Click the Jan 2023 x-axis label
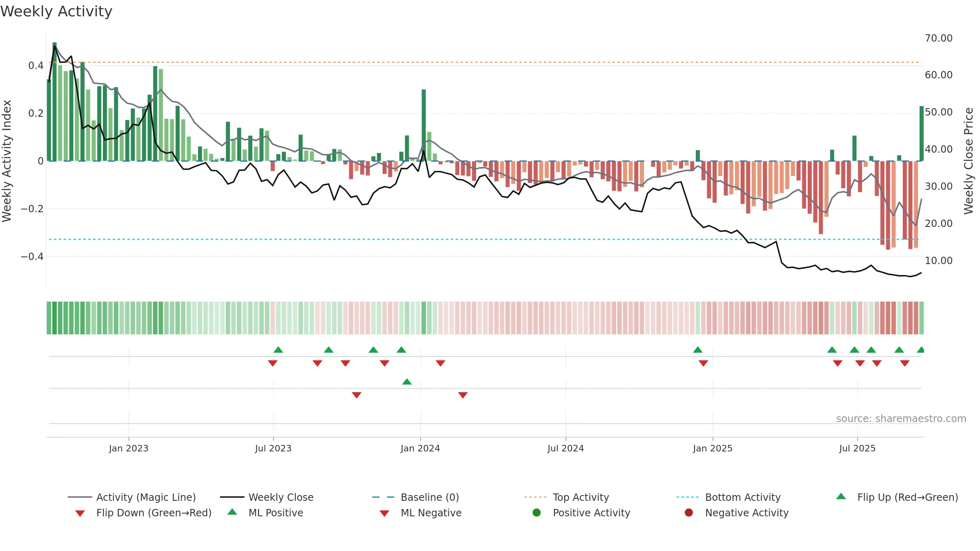This screenshot has width=980, height=551. click(x=129, y=449)
